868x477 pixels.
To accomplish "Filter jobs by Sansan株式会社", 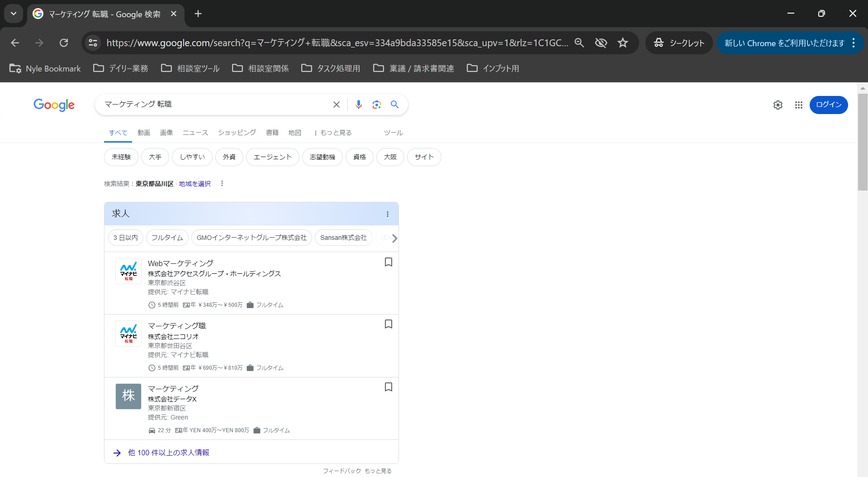I will (344, 238).
